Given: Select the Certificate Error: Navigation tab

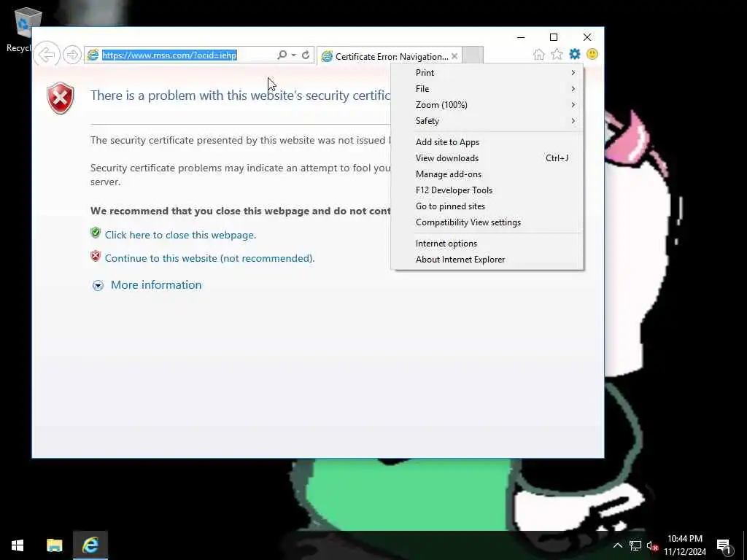Looking at the screenshot, I should pos(390,56).
